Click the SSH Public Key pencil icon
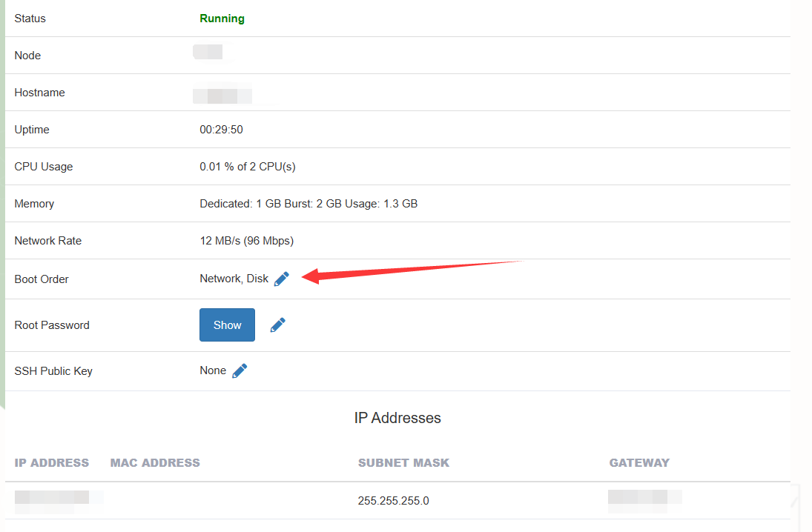Image resolution: width=812 pixels, height=532 pixels. (239, 370)
